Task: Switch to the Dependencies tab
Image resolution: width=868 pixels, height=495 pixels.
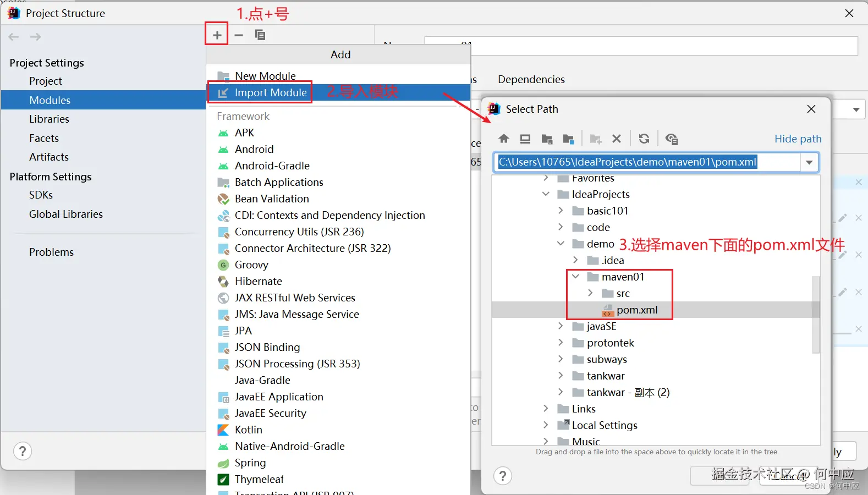Action: (531, 79)
